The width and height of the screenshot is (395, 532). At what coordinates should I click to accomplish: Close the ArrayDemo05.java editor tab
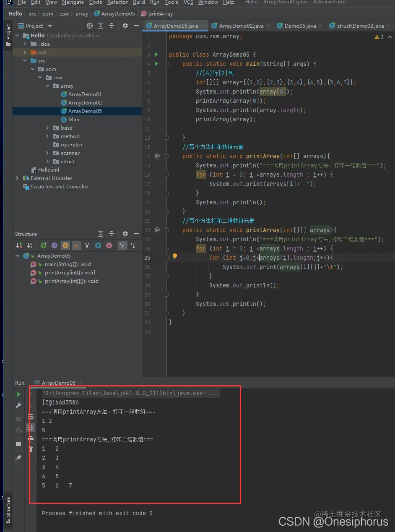204,26
